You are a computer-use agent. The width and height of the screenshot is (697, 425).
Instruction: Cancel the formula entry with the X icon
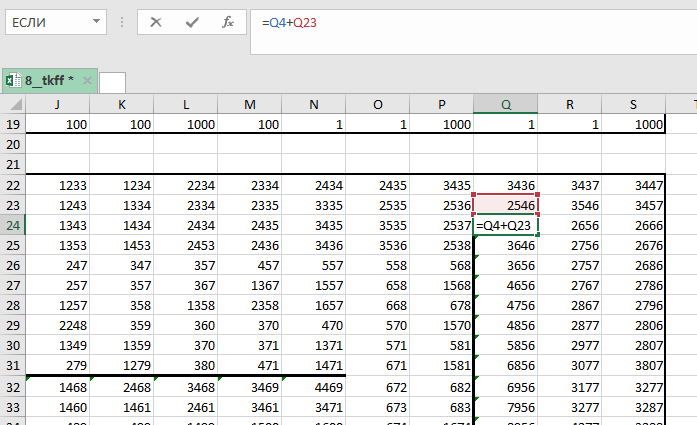(x=156, y=22)
